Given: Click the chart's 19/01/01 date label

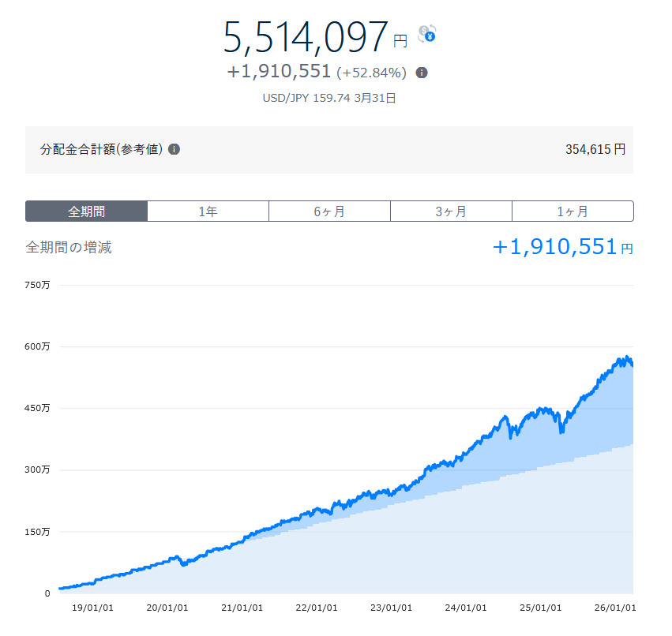Looking at the screenshot, I should (x=95, y=608).
